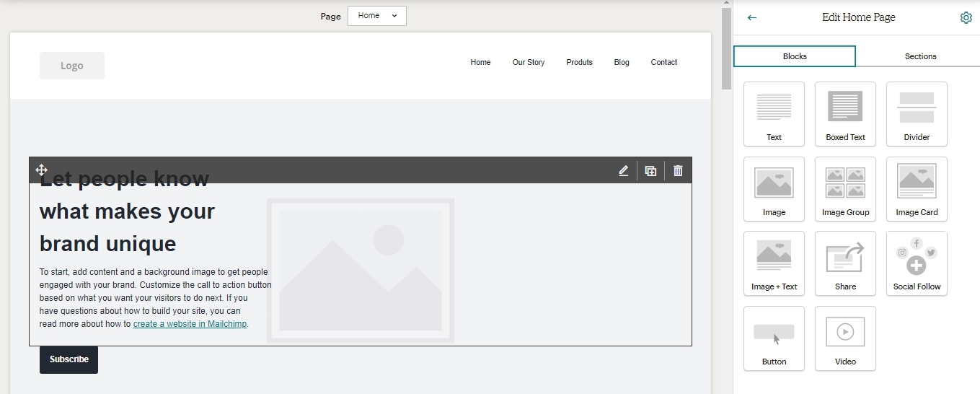This screenshot has width=980, height=394.
Task: Duplicate the selected block
Action: tap(650, 171)
